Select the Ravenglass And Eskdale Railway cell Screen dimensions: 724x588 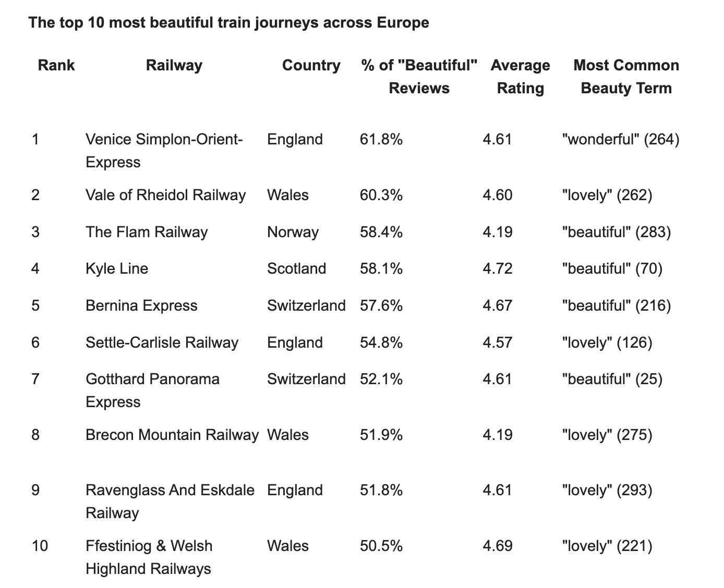[170, 501]
